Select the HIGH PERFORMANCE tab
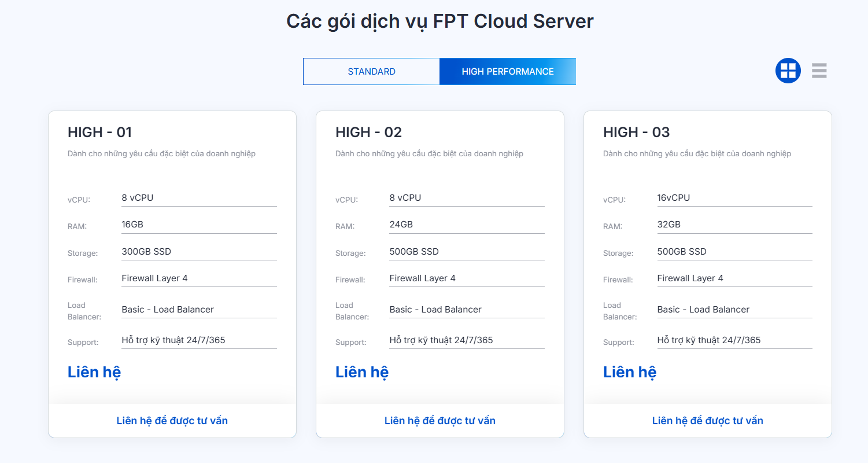868x463 pixels. 507,71
